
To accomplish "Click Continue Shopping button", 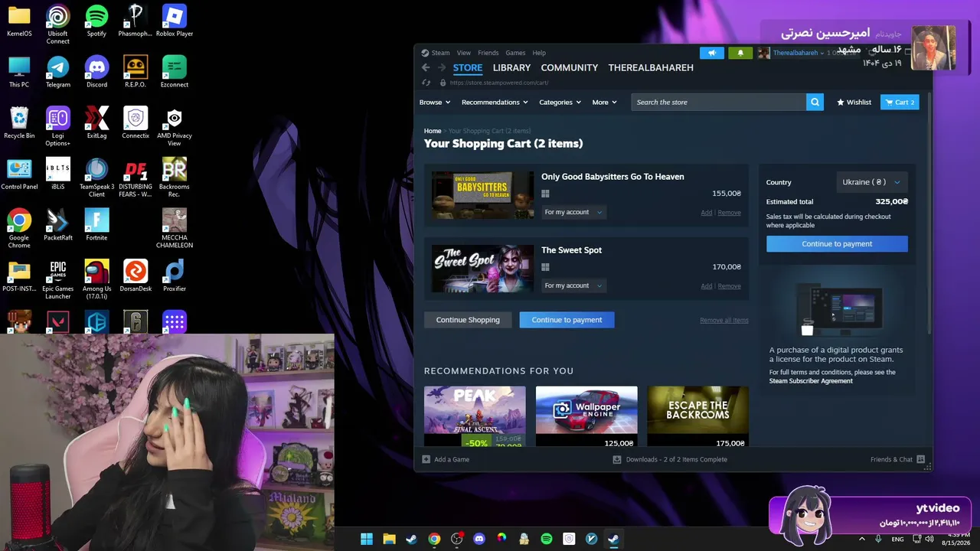I will click(x=468, y=320).
